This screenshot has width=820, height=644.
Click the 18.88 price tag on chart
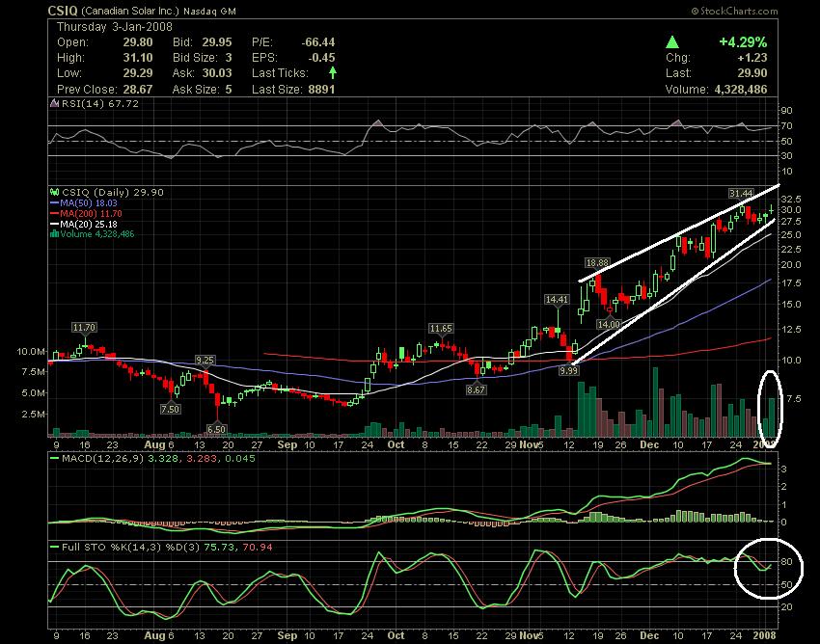(x=597, y=263)
